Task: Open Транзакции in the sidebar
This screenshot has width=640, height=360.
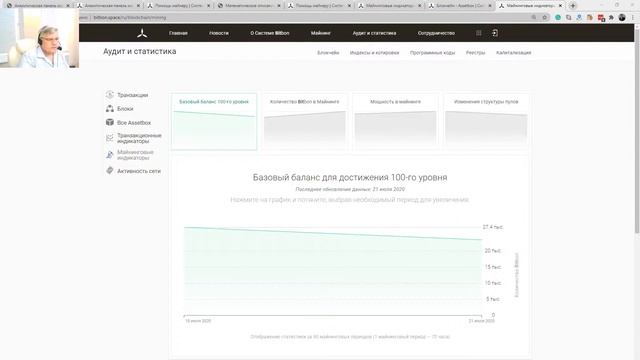Action: 133,95
